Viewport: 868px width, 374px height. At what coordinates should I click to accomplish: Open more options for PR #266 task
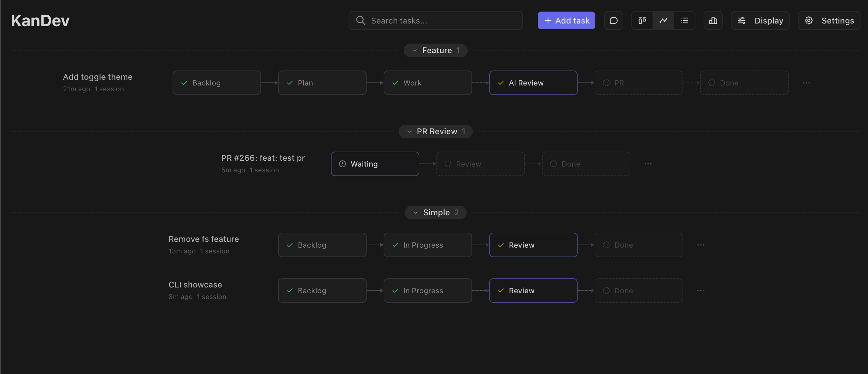(648, 164)
